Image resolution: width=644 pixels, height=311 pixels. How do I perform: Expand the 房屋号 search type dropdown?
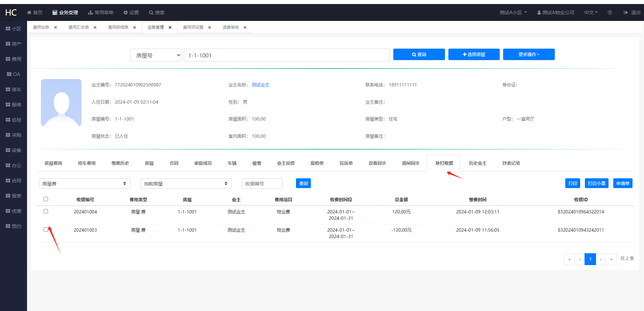click(x=156, y=55)
